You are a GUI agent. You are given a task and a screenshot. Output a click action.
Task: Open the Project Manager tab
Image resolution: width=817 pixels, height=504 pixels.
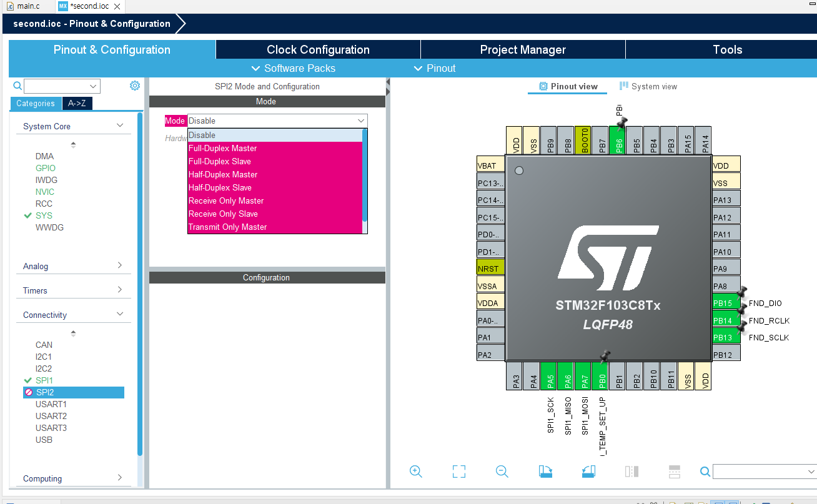(x=523, y=50)
